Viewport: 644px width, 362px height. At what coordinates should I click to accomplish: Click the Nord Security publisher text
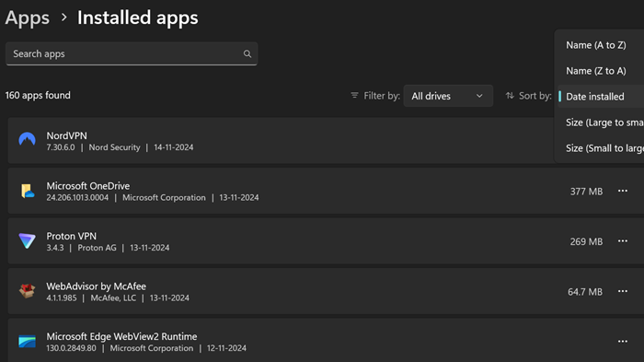tap(115, 147)
